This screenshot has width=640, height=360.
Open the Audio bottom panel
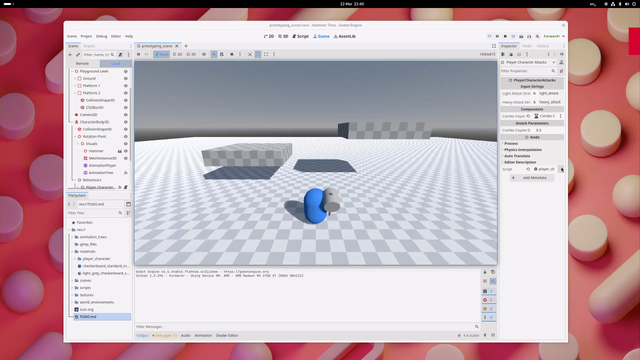185,336
